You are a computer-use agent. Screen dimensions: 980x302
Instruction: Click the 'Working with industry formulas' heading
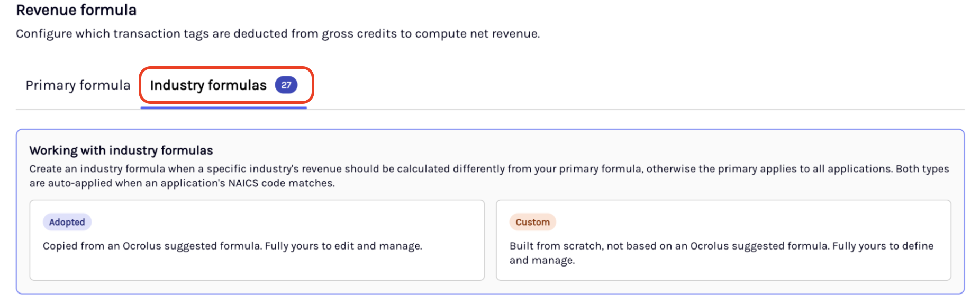121,150
